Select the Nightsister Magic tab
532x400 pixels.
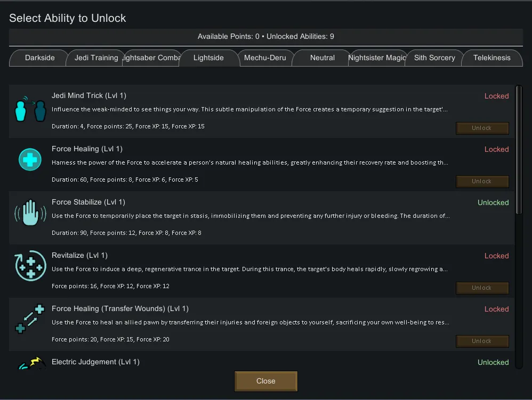pos(377,58)
